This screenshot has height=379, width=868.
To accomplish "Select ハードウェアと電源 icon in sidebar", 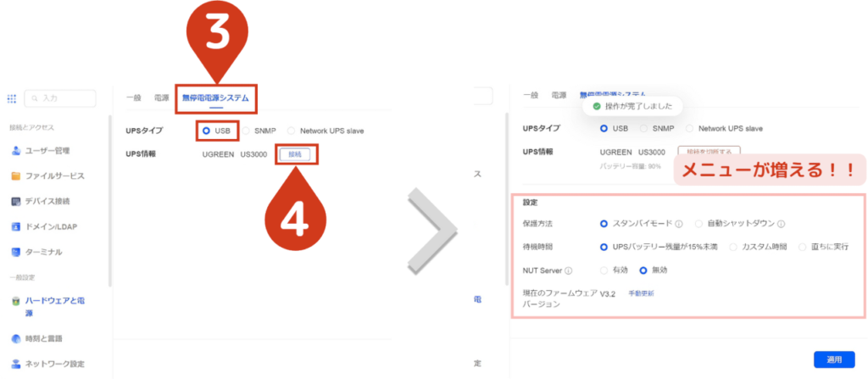I will [16, 301].
